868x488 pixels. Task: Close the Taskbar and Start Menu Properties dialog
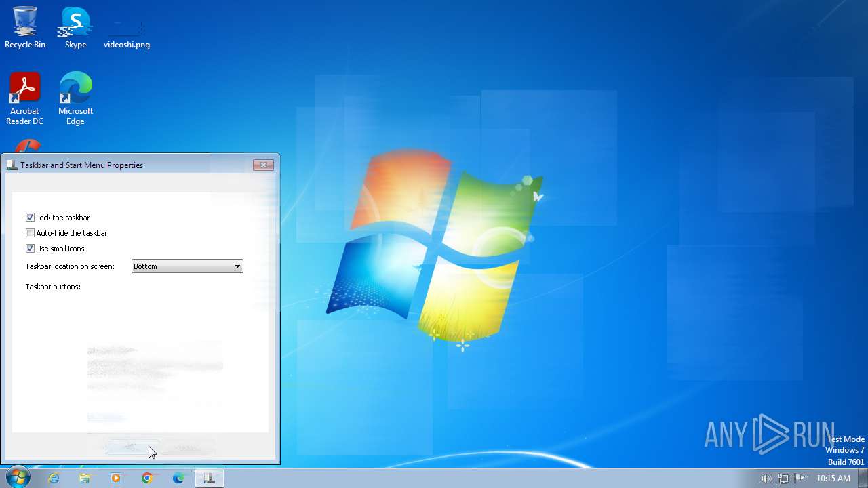[x=263, y=165]
